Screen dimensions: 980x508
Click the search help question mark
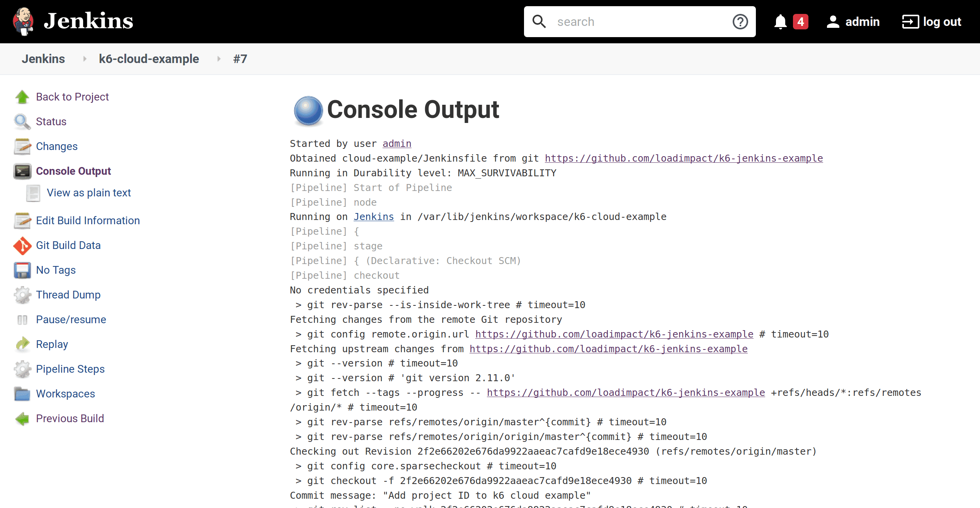[740, 22]
